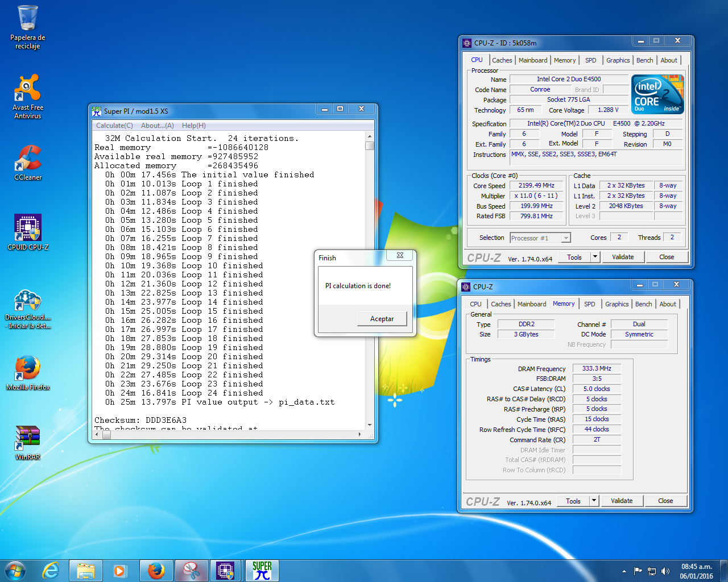
Task: Open Mozilla Firefox desktop shortcut
Action: (x=27, y=373)
